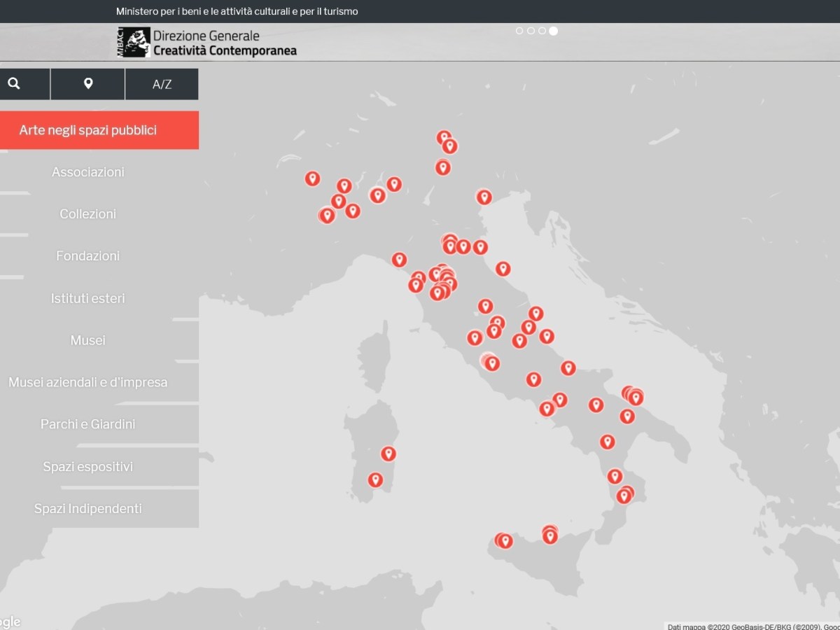Select the marker near Genoa on the coast

tap(399, 259)
